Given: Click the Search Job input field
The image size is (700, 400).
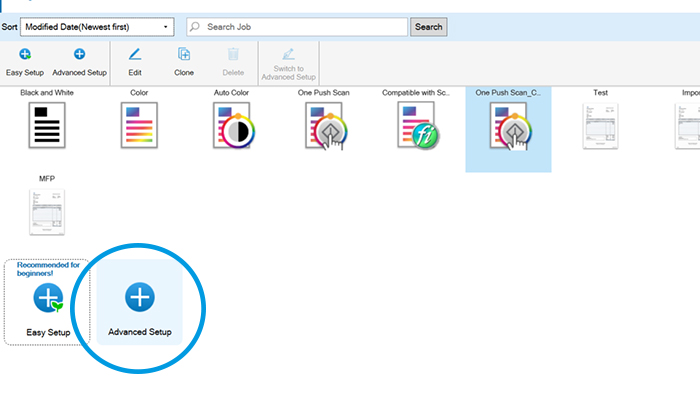Looking at the screenshot, I should click(300, 27).
